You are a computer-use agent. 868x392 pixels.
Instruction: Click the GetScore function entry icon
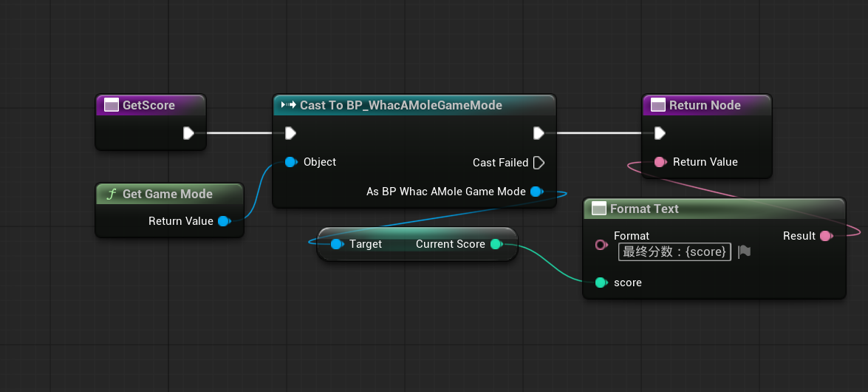tap(112, 105)
